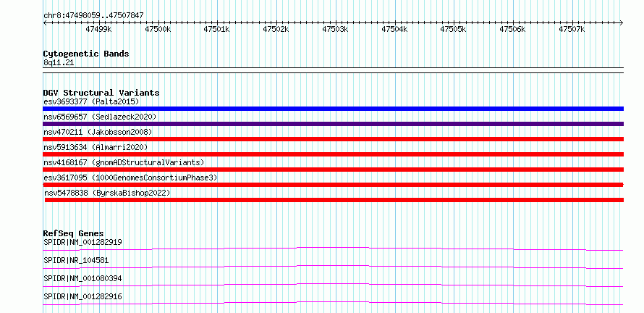Click the blue esv3693377 variant bar
The image size is (644, 313).
tap(333, 109)
